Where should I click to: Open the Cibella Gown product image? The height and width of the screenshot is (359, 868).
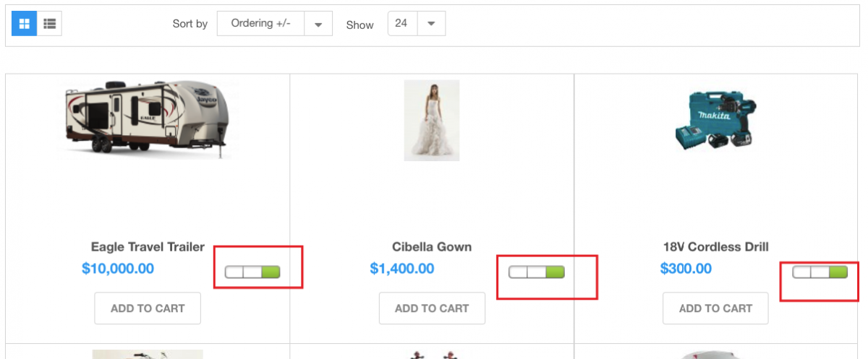[432, 120]
